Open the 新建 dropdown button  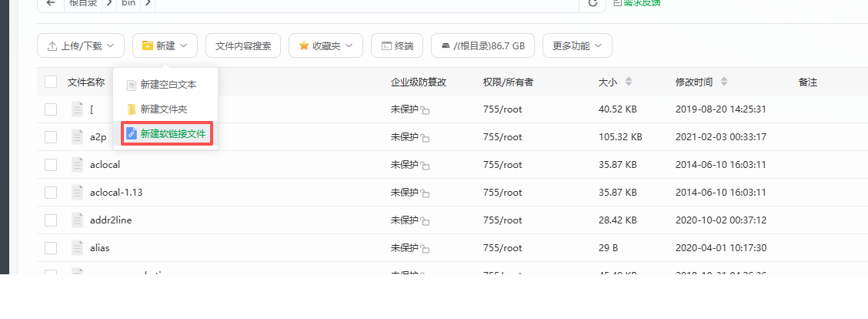165,46
